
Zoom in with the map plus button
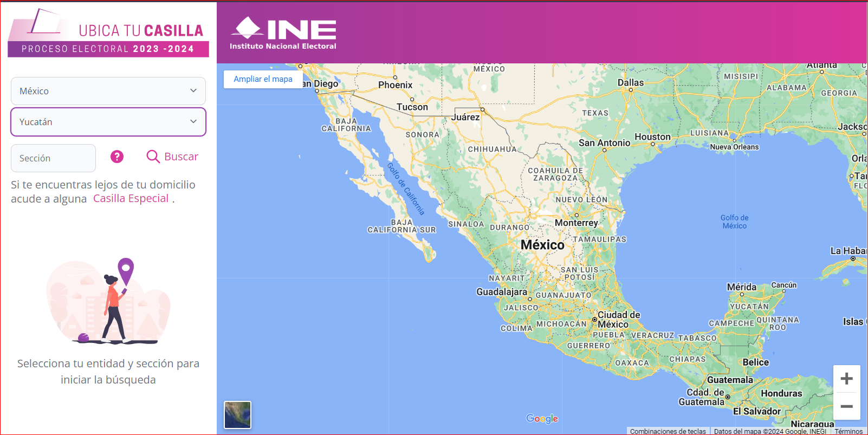pyautogui.click(x=846, y=379)
